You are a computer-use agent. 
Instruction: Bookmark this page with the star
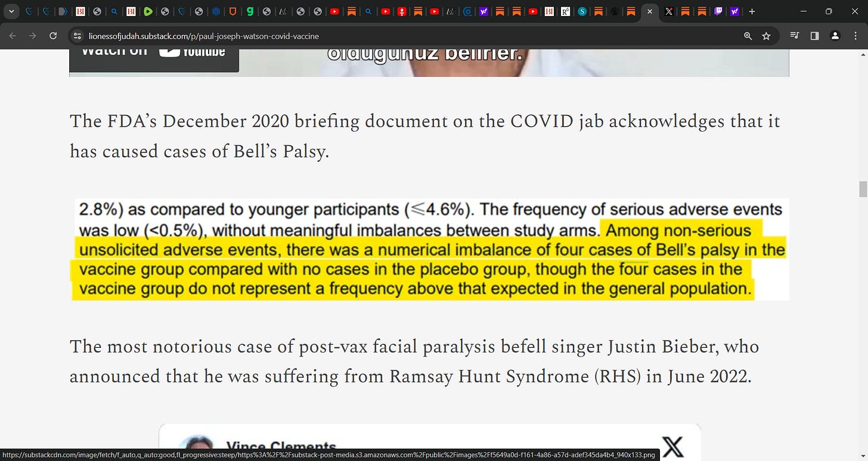767,36
